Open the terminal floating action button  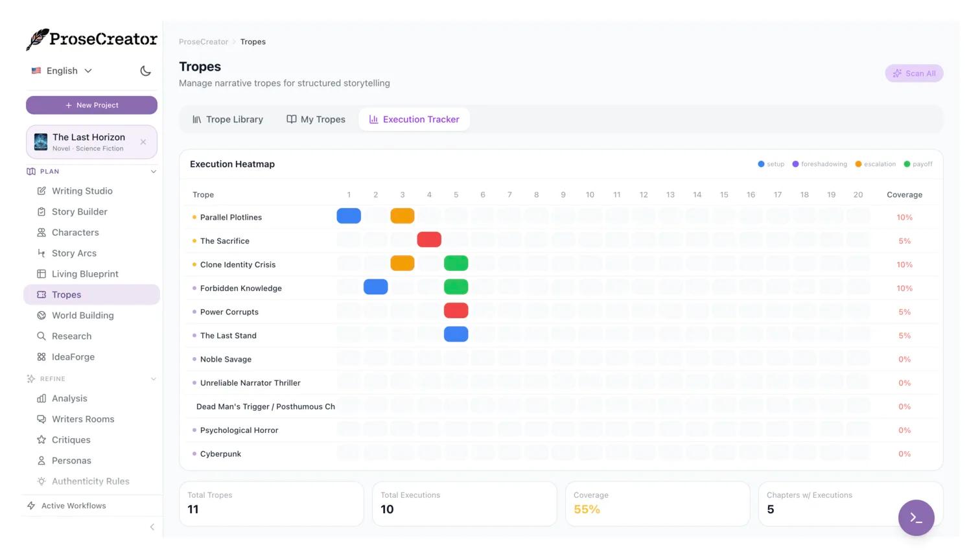[915, 518]
